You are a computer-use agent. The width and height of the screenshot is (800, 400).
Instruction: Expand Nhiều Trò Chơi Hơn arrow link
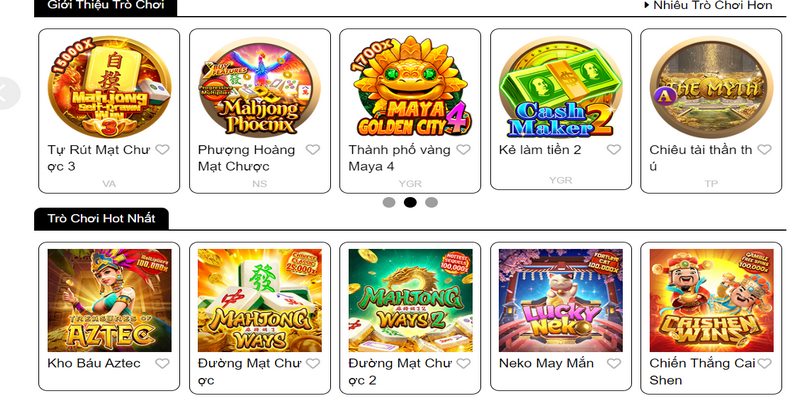(709, 6)
